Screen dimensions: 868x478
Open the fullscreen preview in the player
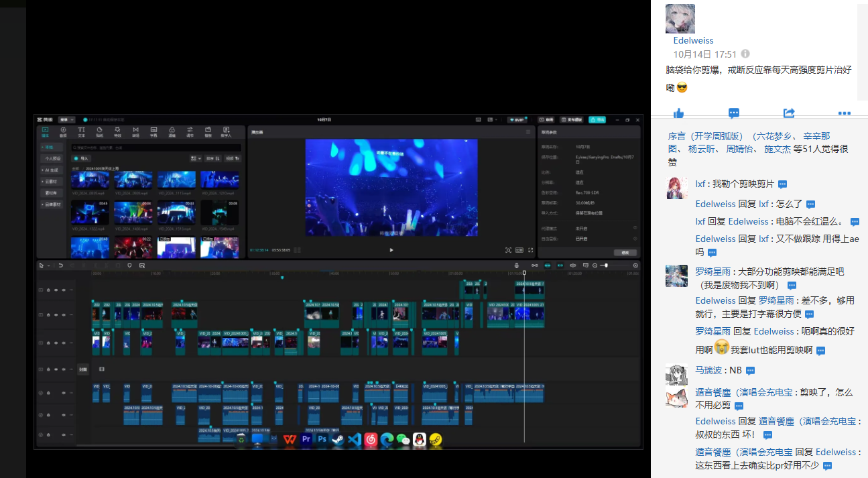531,250
